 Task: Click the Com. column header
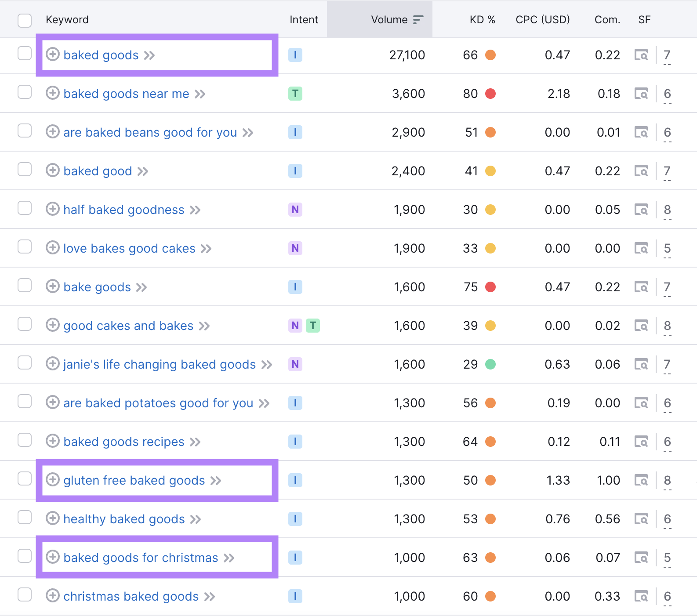pos(607,20)
